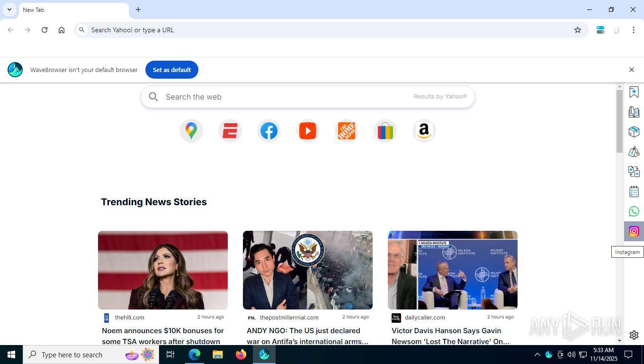Open the YouTube play shortcut icon

308,131
